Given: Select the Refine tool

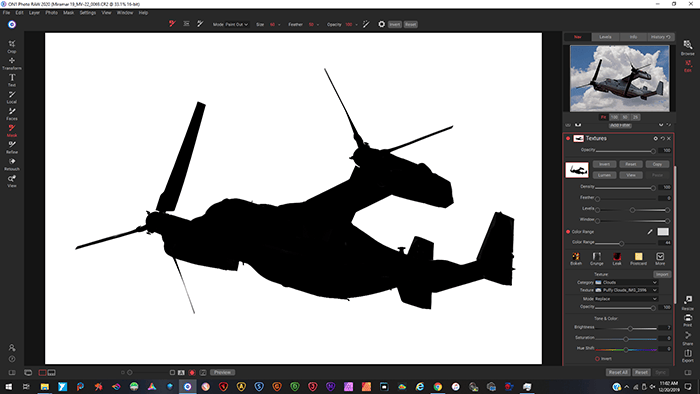Looking at the screenshot, I should (x=12, y=147).
